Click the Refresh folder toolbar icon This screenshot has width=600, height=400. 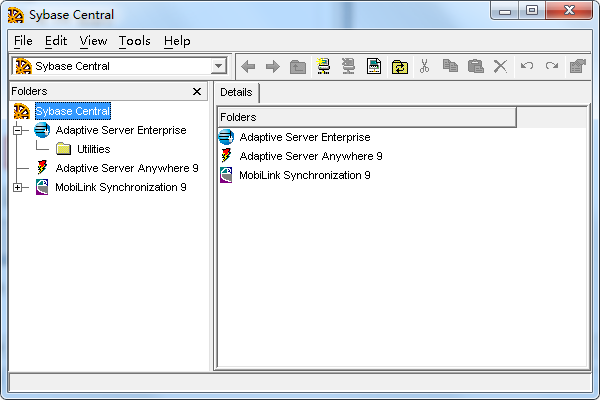point(399,67)
